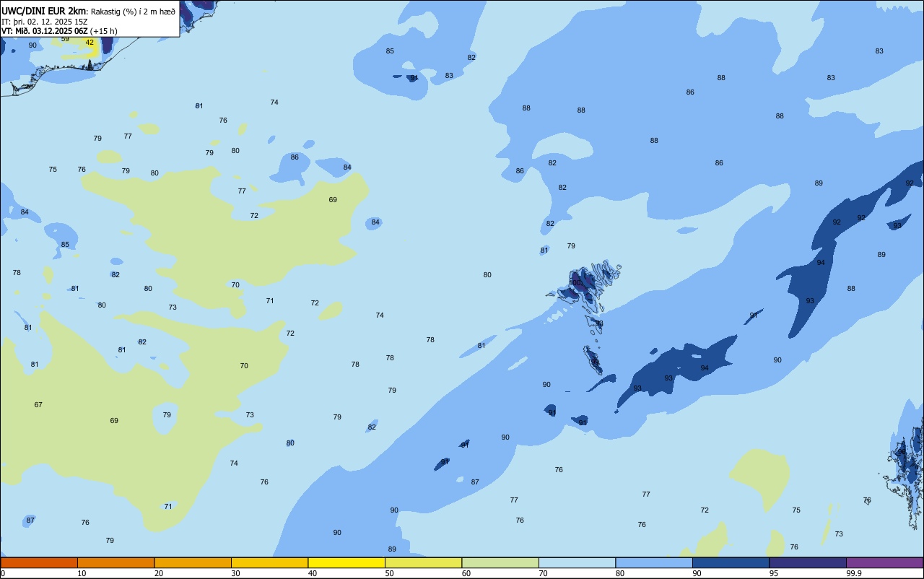This screenshot has width=924, height=579.
Task: Click the 50–60 pale yellow legend swatch
Action: [x=423, y=562]
